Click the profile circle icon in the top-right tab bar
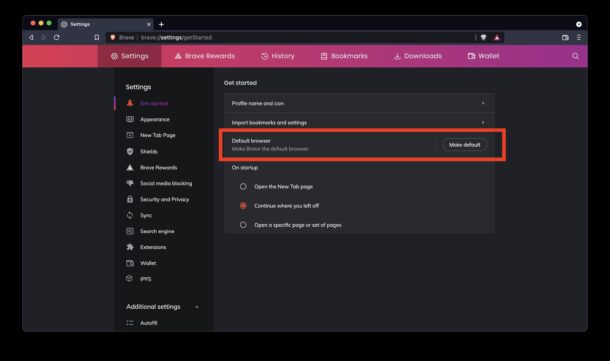 pyautogui.click(x=579, y=24)
